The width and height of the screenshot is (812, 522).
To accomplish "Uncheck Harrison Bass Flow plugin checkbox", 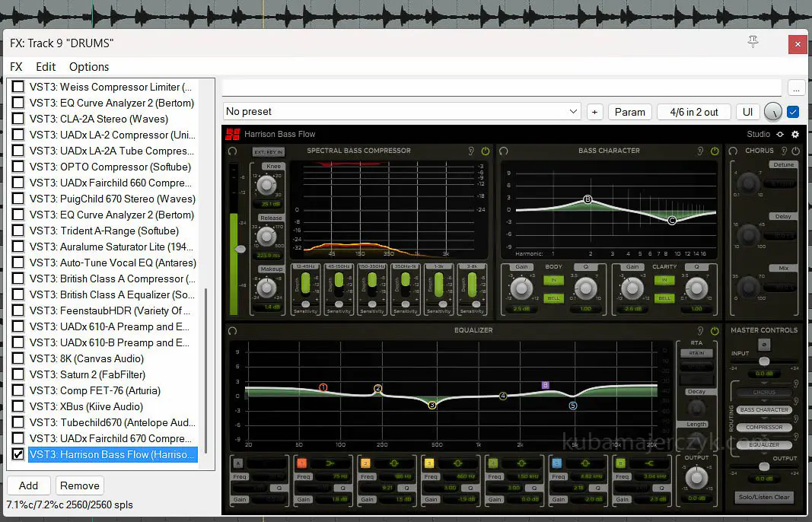I will click(18, 454).
